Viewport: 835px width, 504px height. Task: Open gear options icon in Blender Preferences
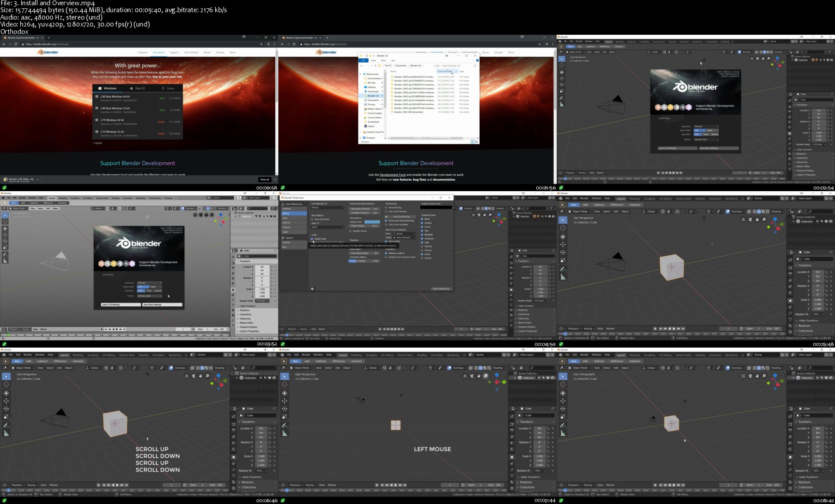(x=312, y=288)
